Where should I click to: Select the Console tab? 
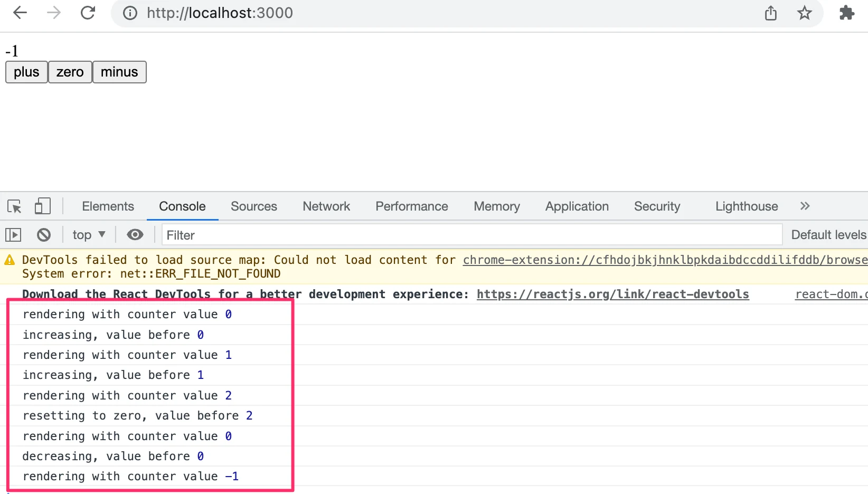[x=182, y=206]
